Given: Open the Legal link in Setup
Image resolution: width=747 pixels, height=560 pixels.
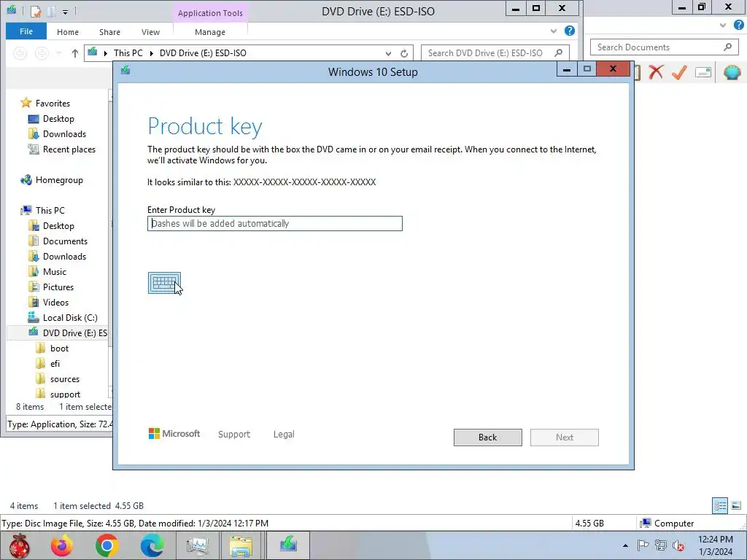Looking at the screenshot, I should pyautogui.click(x=284, y=435).
